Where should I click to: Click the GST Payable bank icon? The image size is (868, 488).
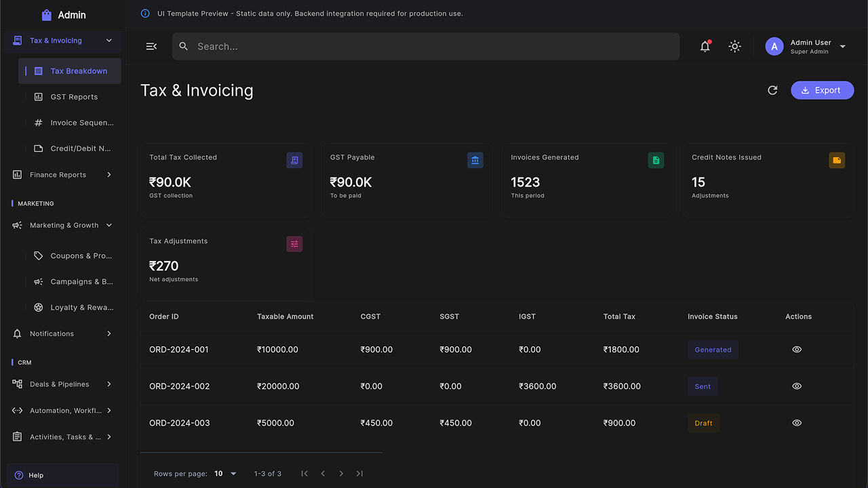(475, 160)
